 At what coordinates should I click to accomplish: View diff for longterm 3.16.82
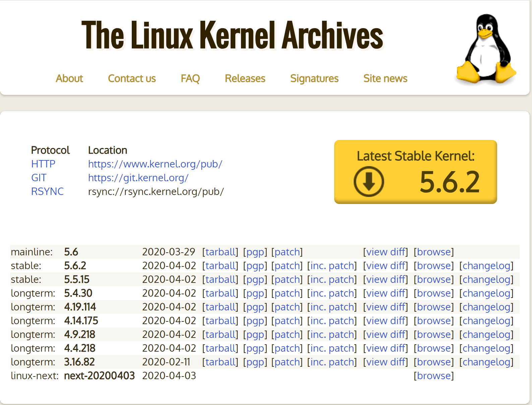coord(386,362)
